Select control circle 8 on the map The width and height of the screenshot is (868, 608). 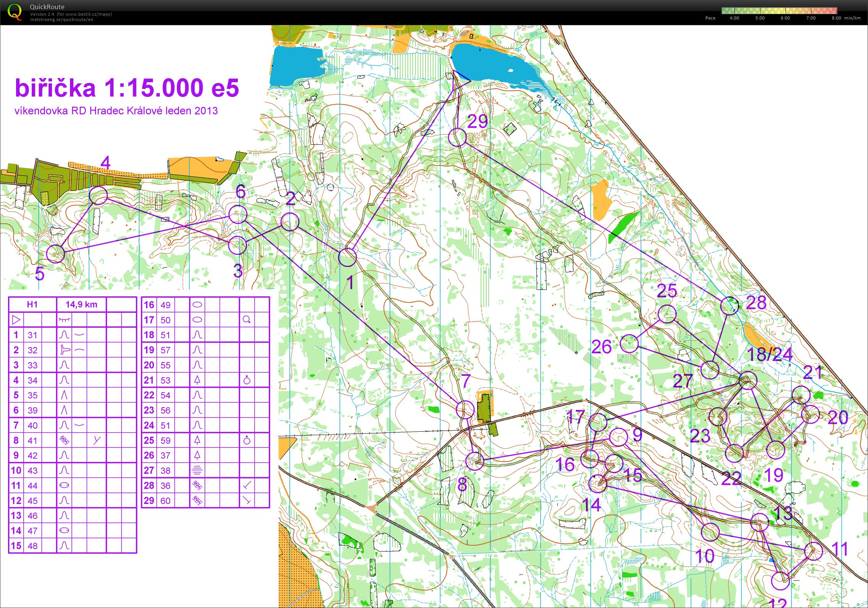point(475,461)
